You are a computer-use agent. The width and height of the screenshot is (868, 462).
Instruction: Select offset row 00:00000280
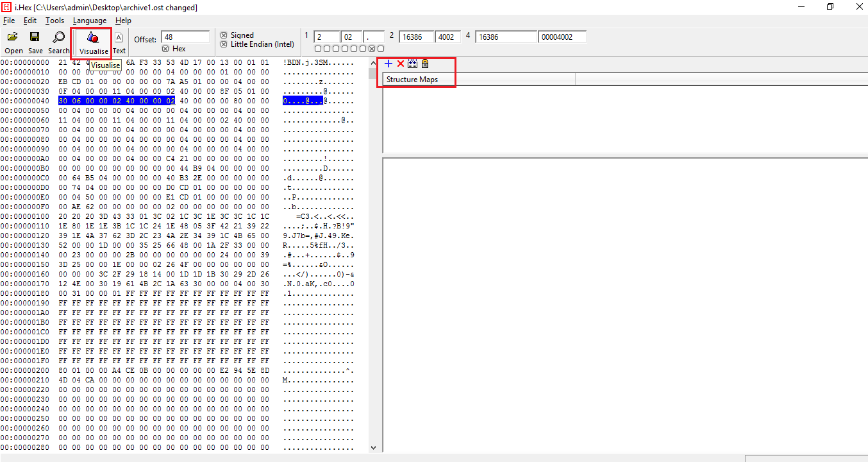coord(25,447)
